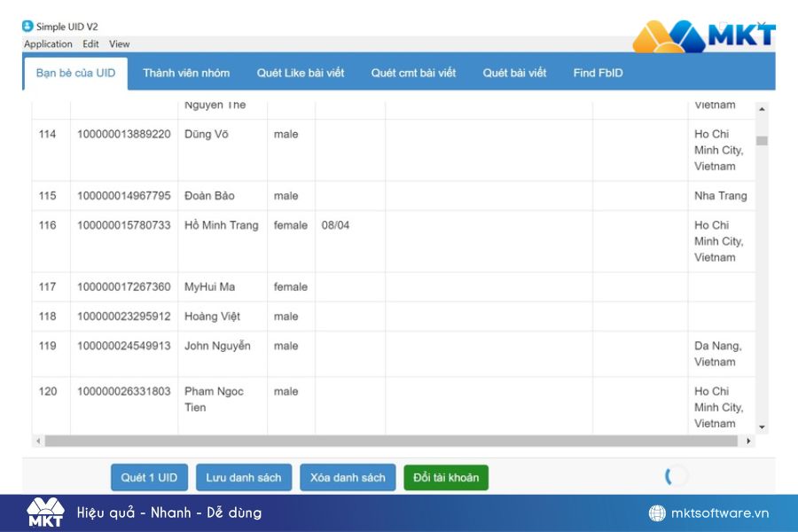Click UID 100000013889220 cell

tap(124, 135)
